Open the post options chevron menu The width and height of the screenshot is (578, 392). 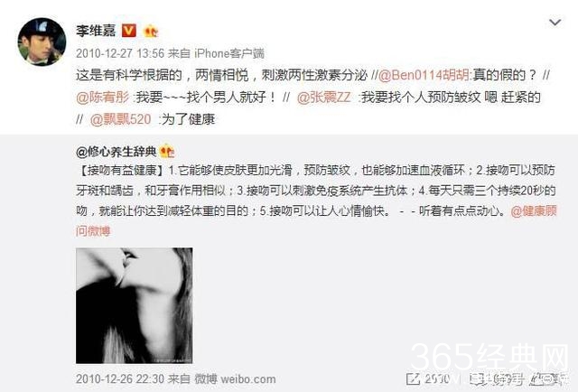click(x=555, y=23)
